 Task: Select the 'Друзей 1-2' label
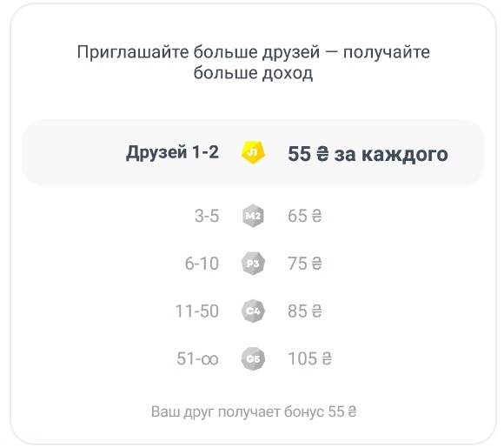(x=172, y=152)
